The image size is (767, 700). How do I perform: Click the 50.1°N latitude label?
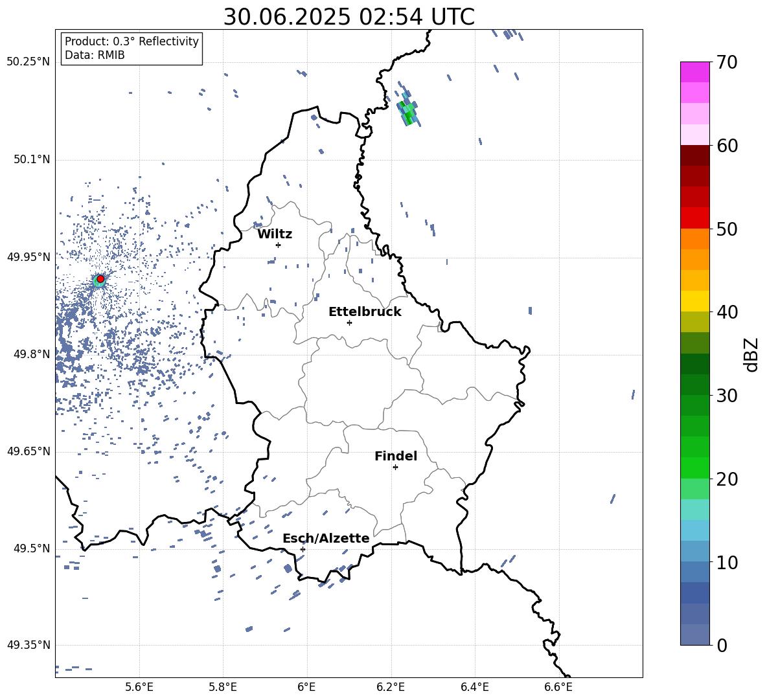click(x=31, y=159)
